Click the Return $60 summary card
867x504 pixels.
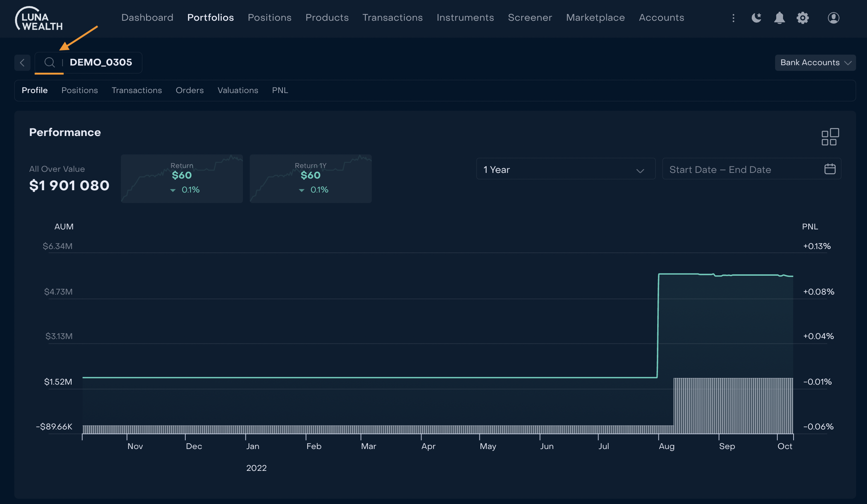click(x=182, y=179)
